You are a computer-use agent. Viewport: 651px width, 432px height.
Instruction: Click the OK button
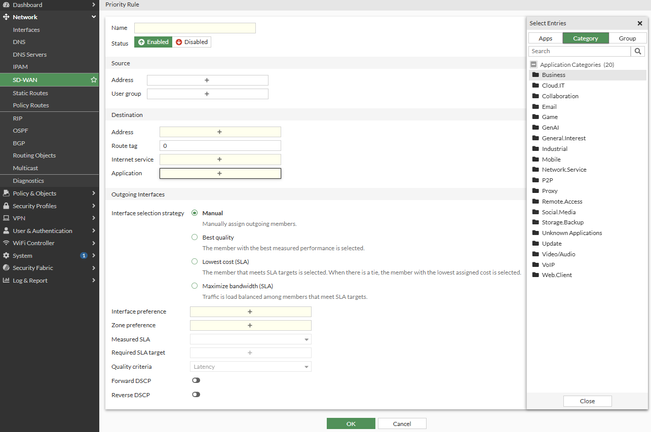tap(351, 424)
